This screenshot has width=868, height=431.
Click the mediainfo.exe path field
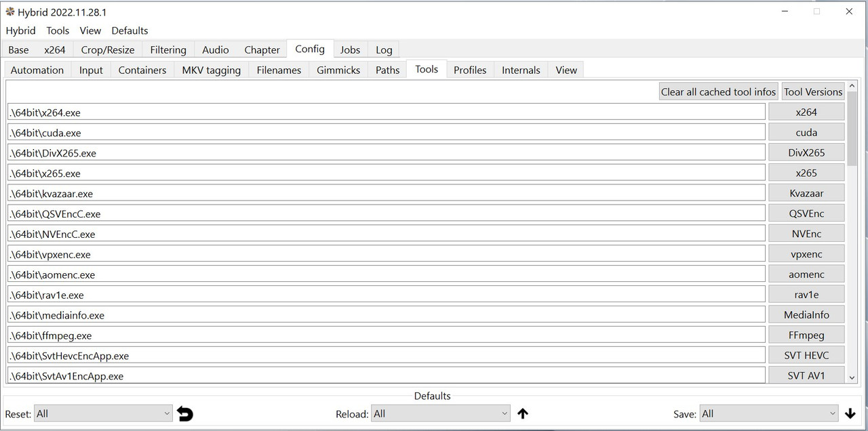coord(387,314)
